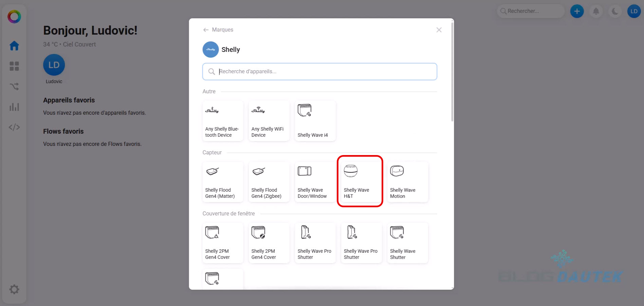This screenshot has width=644, height=306.
Task: Select the Shelly Wave Motion device
Action: click(407, 182)
